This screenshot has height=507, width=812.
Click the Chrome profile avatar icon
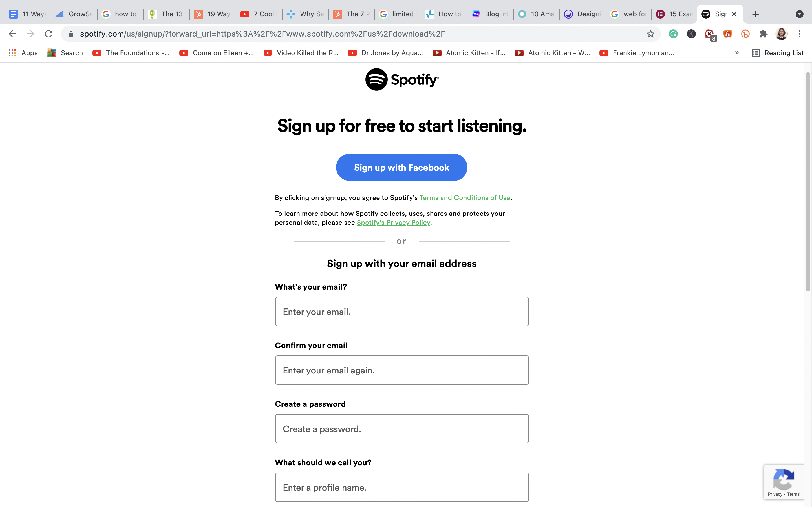pos(782,34)
